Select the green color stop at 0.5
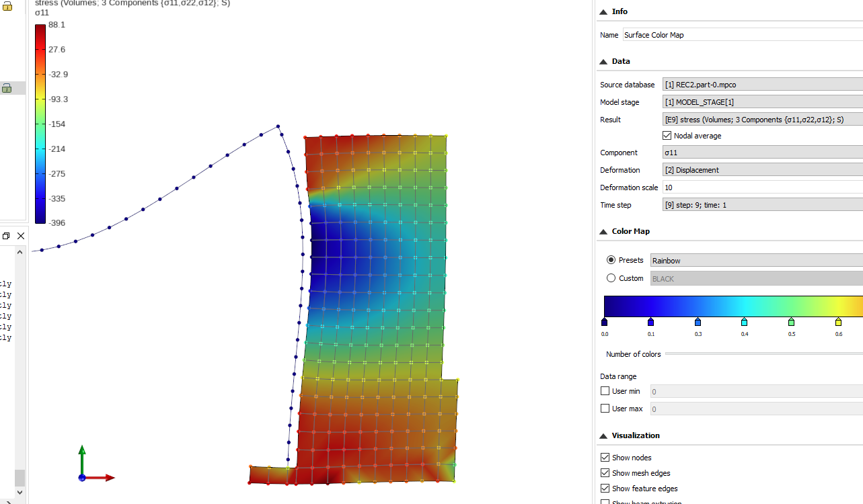The height and width of the screenshot is (504, 863). coord(791,322)
